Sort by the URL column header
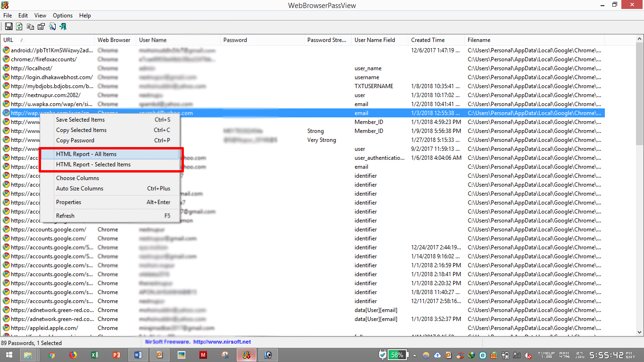 click(x=48, y=40)
